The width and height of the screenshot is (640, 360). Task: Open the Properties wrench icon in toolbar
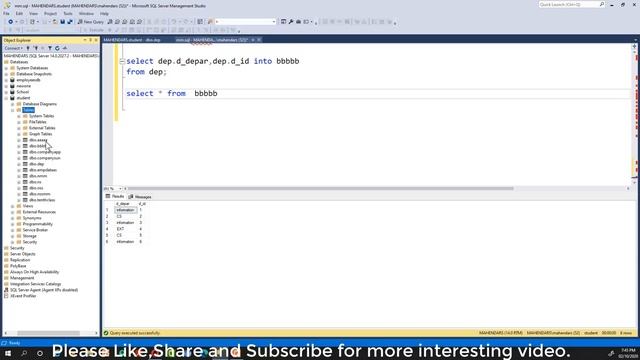[291, 22]
